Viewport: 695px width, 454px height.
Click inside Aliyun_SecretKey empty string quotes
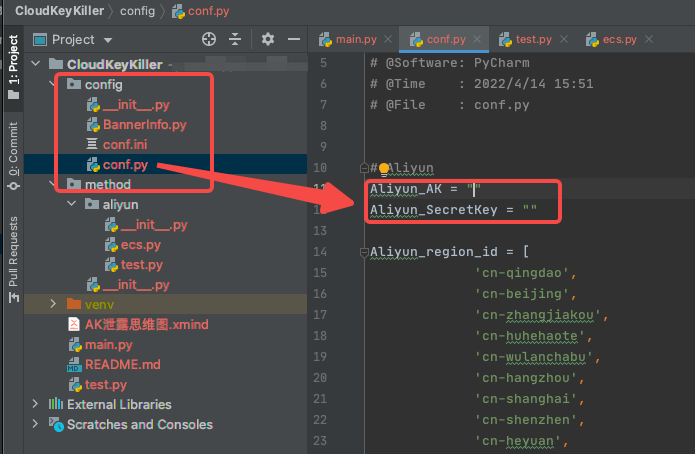530,210
